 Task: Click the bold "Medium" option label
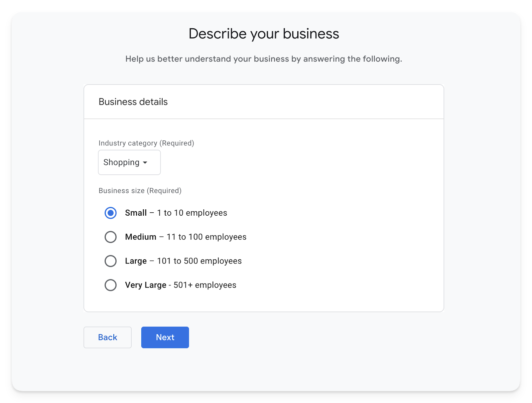140,237
